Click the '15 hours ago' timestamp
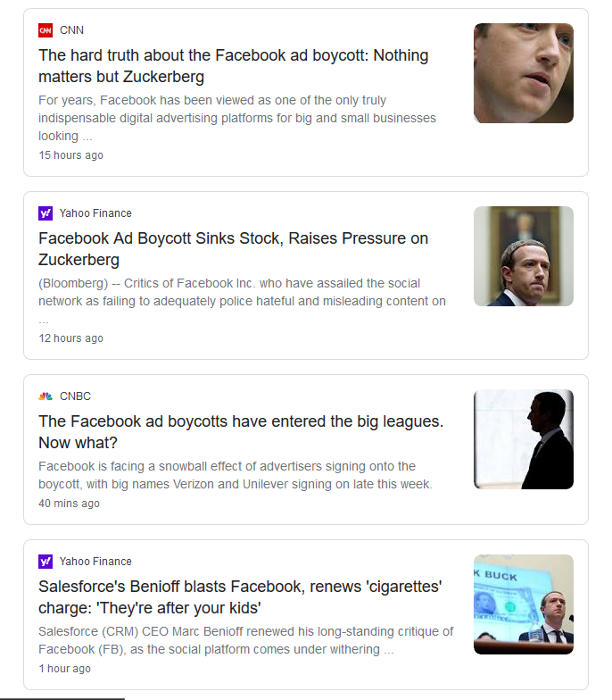This screenshot has height=700, width=612. pyautogui.click(x=70, y=155)
